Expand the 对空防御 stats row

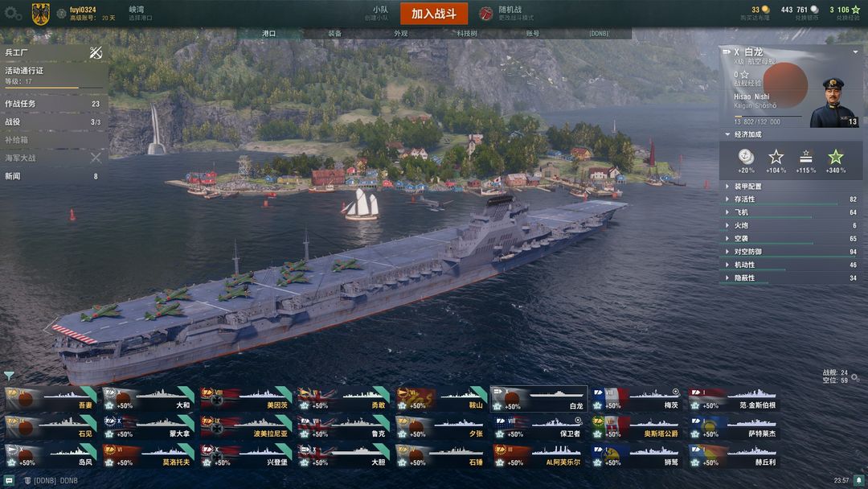tap(792, 252)
